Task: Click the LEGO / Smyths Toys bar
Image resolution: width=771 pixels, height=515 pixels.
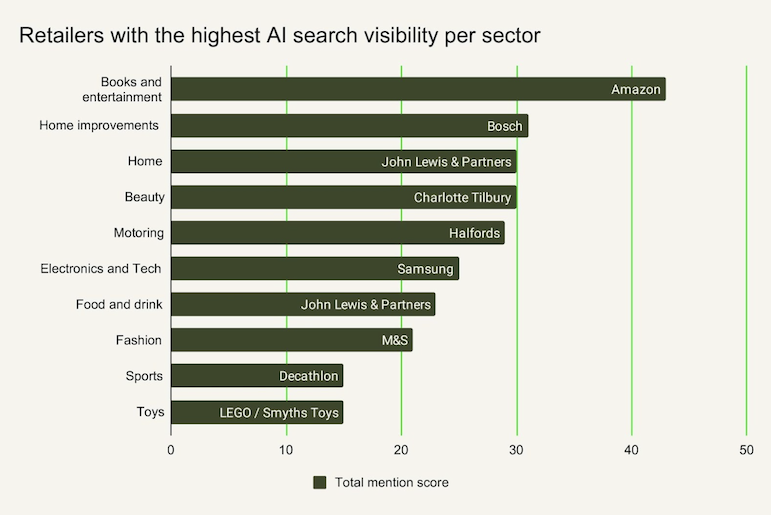Action: point(256,412)
